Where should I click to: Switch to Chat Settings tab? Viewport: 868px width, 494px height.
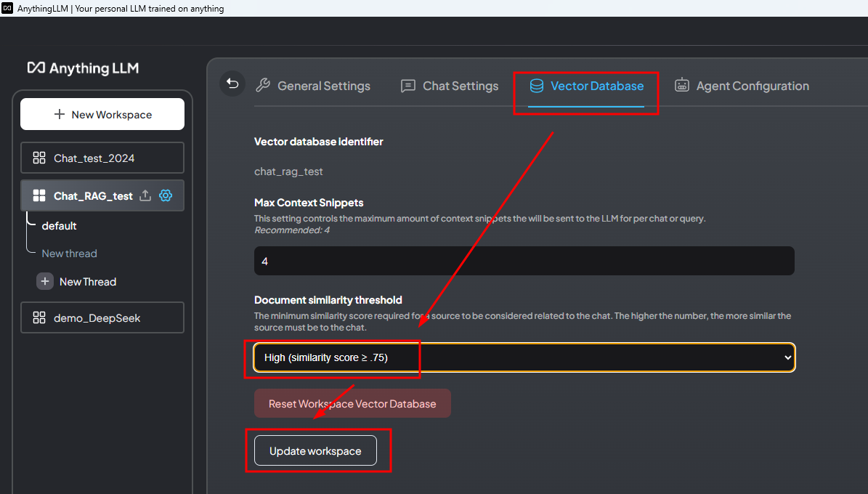tap(450, 86)
